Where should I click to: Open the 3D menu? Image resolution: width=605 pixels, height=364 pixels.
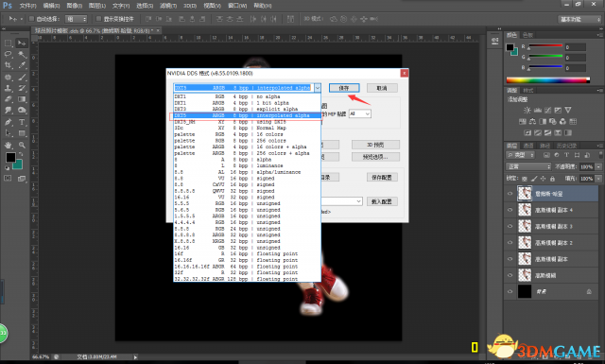pyautogui.click(x=190, y=6)
